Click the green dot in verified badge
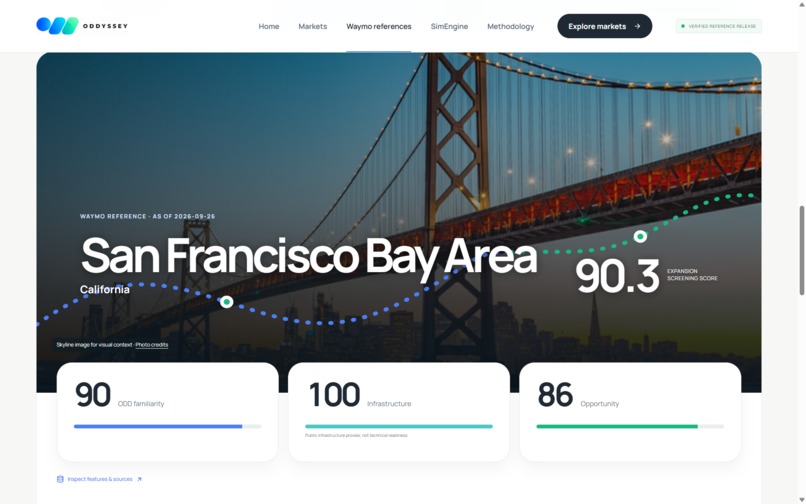Viewport: 806px width, 504px height. (683, 26)
